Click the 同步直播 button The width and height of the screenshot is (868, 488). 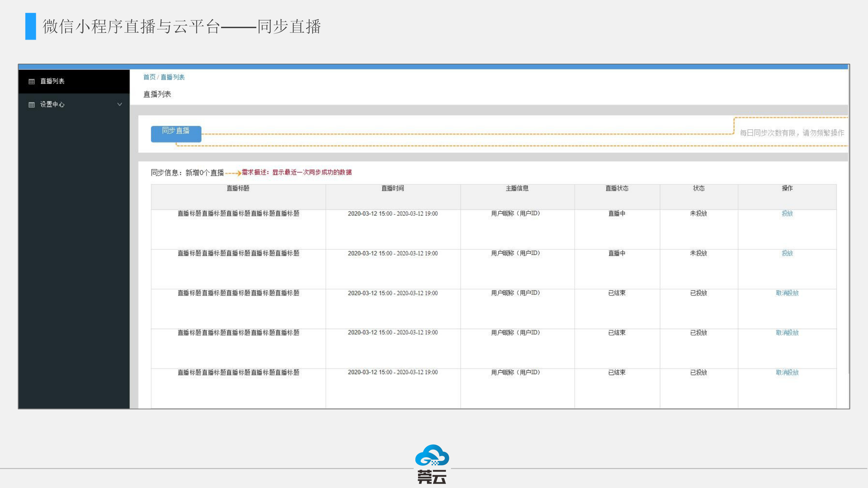coord(176,134)
